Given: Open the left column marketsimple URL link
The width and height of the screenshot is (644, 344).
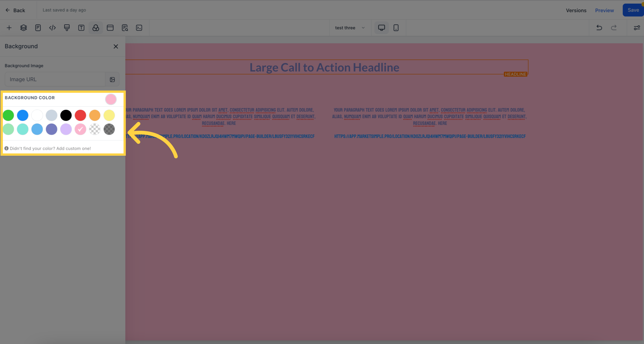Looking at the screenshot, I should click(220, 136).
